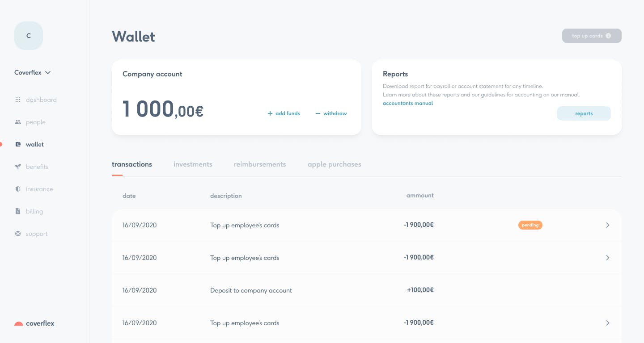Click the wallet icon in sidebar
The width and height of the screenshot is (644, 343).
point(18,144)
